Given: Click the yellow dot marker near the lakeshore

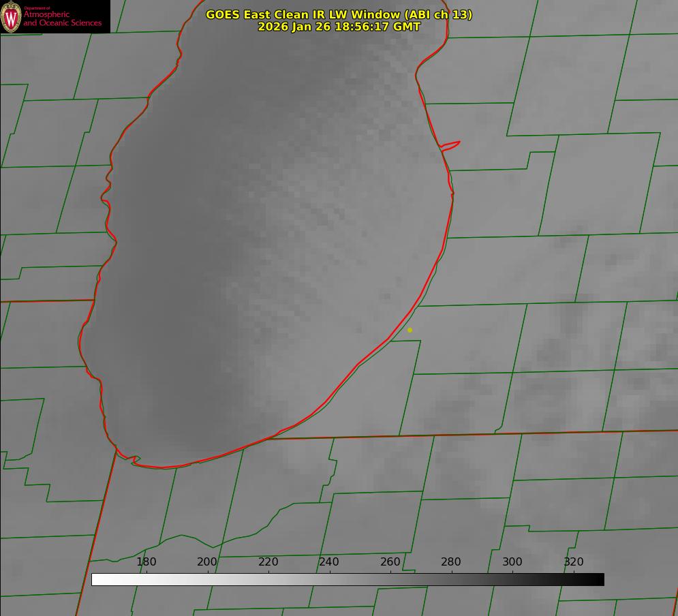Looking at the screenshot, I should [410, 330].
